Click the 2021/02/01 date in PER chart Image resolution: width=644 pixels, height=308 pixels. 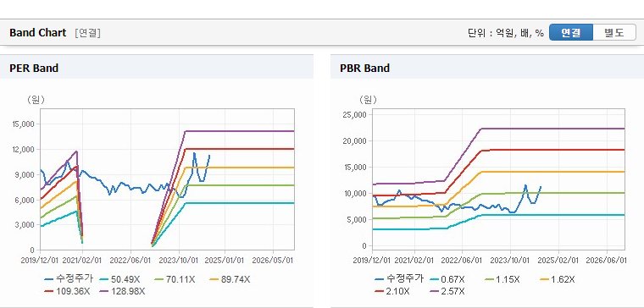pos(82,261)
